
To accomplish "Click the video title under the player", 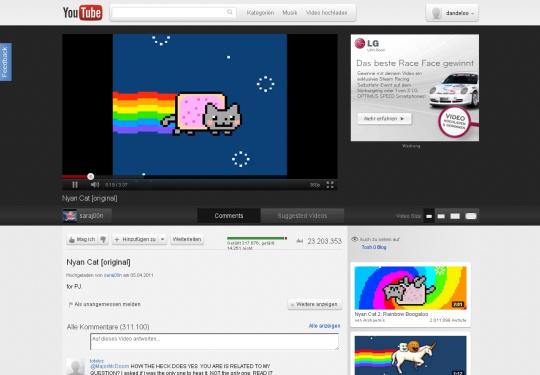I will [90, 198].
